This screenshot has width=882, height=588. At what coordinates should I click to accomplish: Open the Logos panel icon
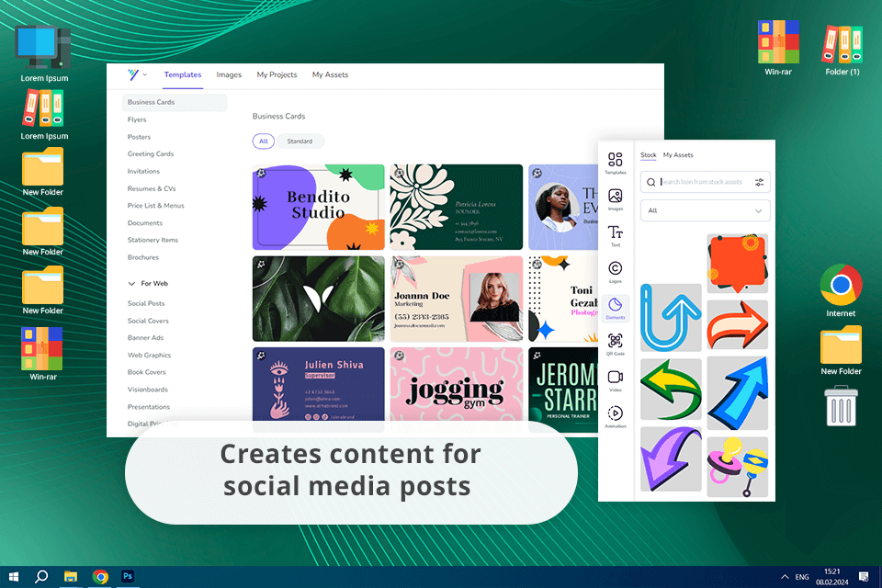[615, 272]
